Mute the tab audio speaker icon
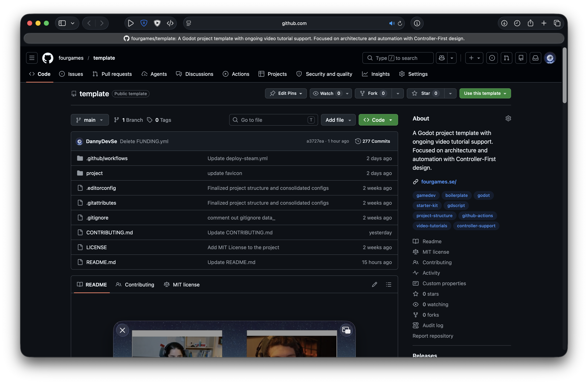The width and height of the screenshot is (588, 384). [x=392, y=23]
